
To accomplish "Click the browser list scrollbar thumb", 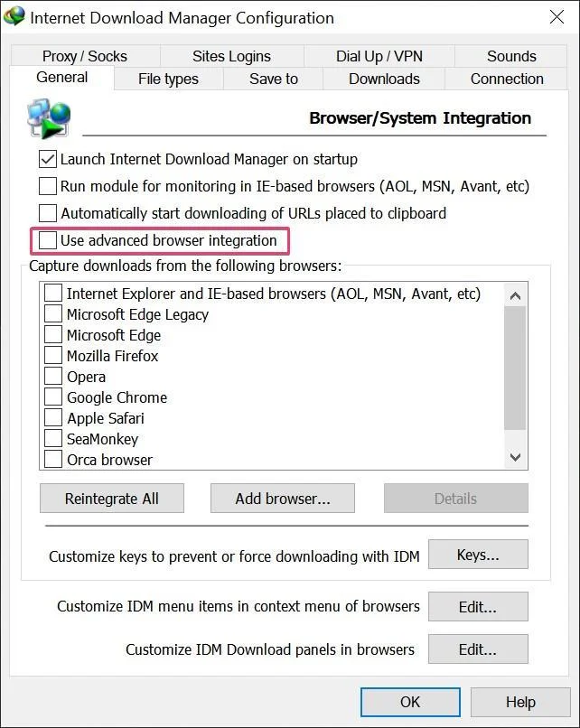I will [515, 368].
